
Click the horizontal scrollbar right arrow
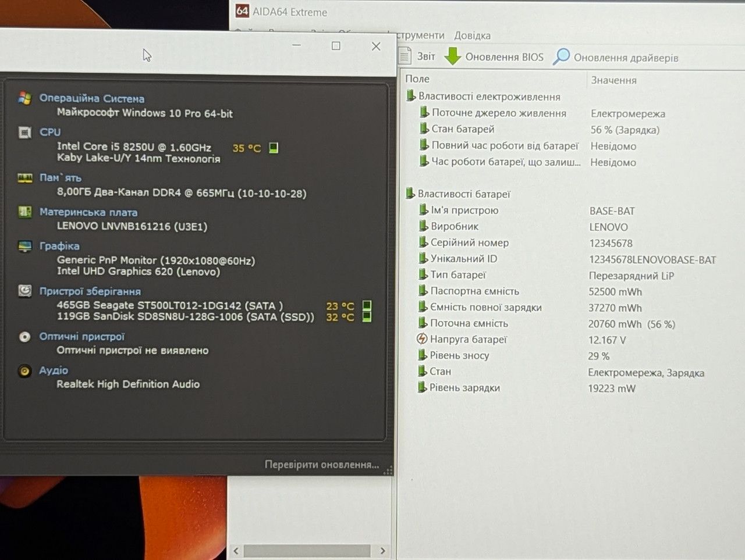(x=382, y=550)
